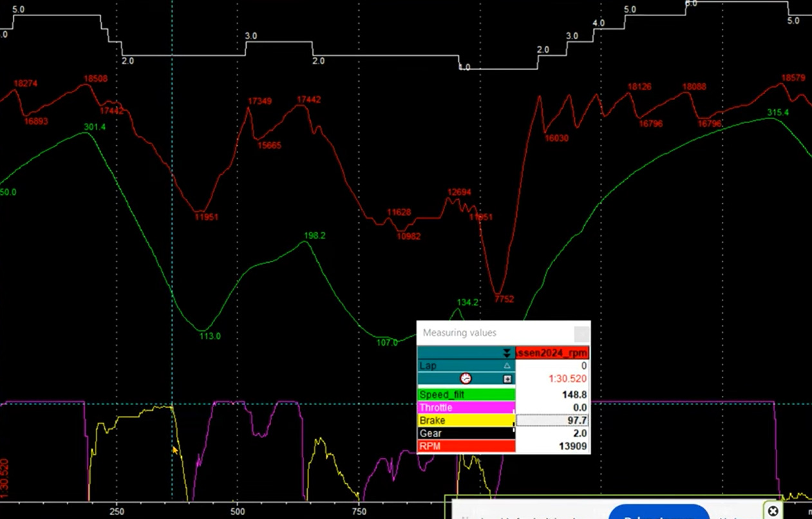Click the double-chevron collapse icon in Measuring values
The width and height of the screenshot is (812, 519).
tap(507, 353)
